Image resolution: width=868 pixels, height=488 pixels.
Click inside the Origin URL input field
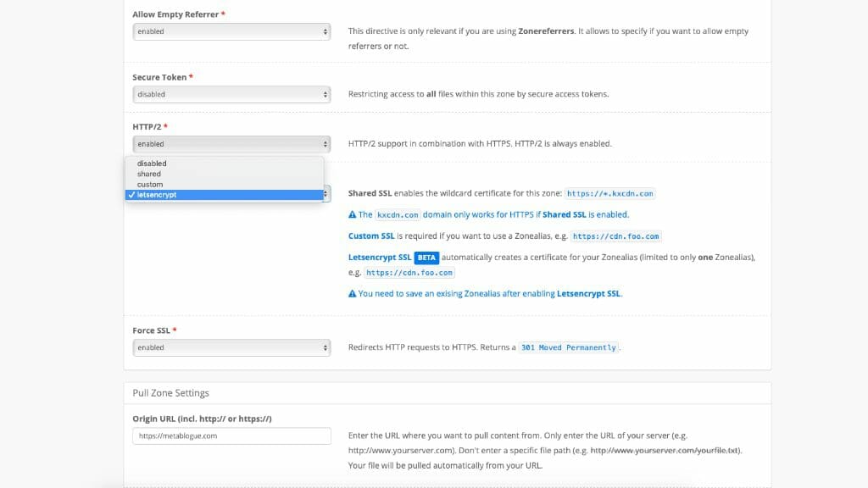(231, 435)
